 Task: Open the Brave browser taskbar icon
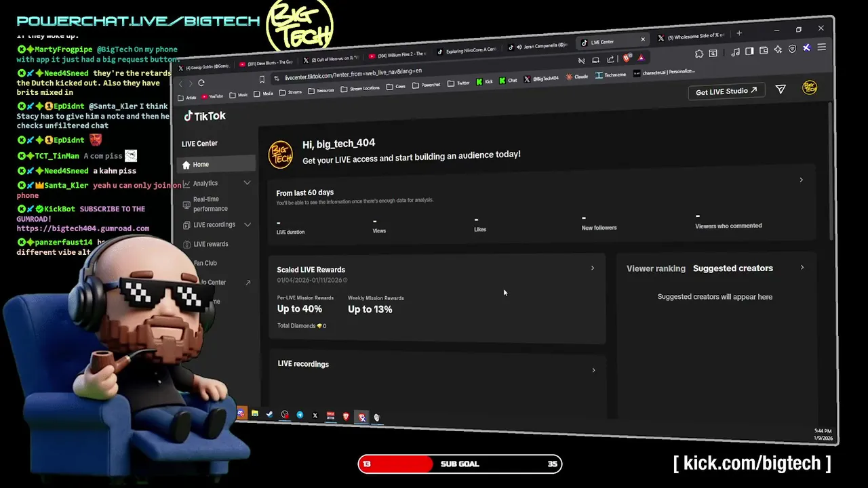346,416
